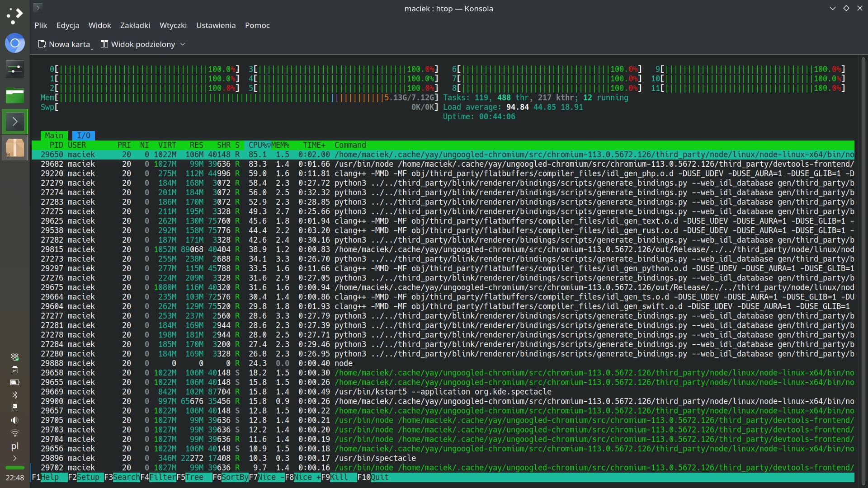Click F8 Nice + in htop footer
The height and width of the screenshot is (488, 868).
pyautogui.click(x=303, y=477)
